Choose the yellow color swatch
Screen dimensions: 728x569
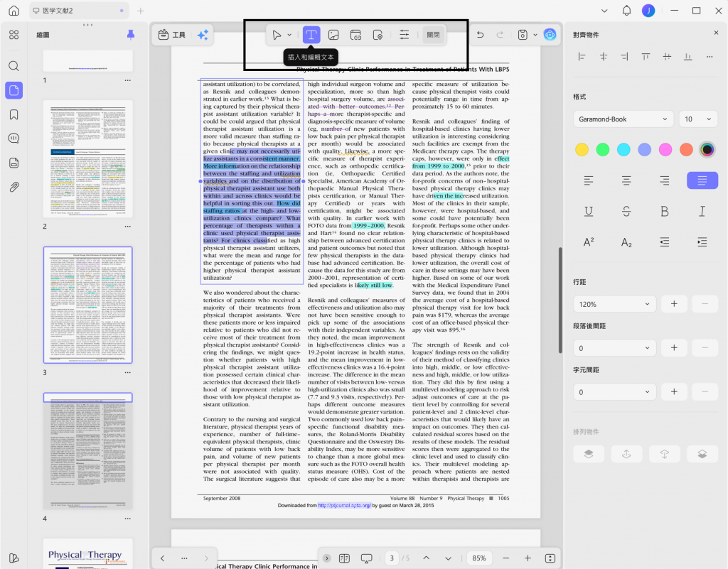(582, 150)
